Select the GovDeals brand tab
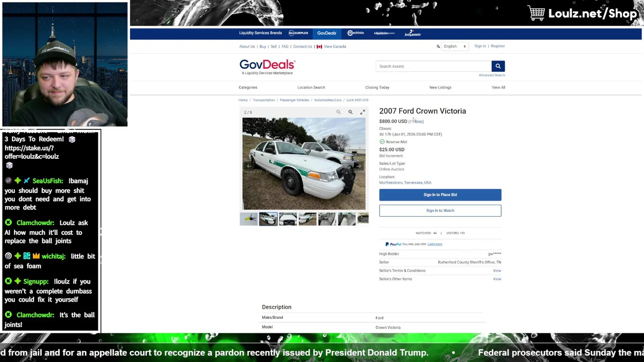The width and height of the screenshot is (644, 362). click(x=327, y=33)
